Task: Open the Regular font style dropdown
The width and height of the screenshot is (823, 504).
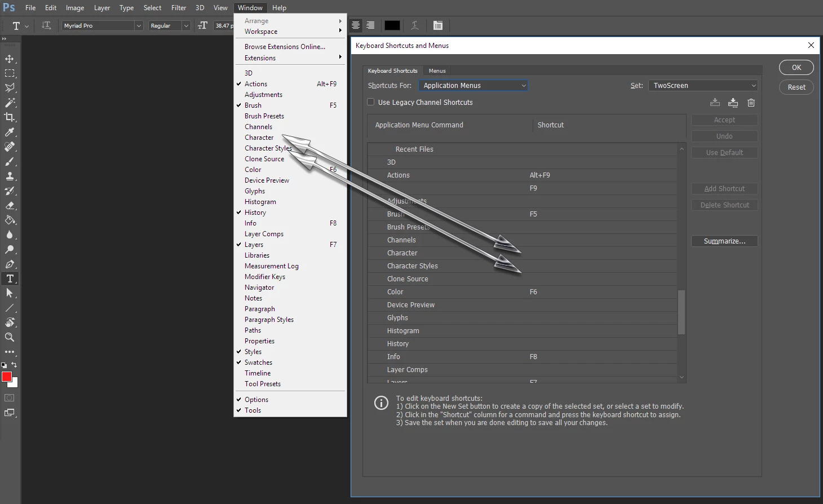Action: tap(169, 25)
